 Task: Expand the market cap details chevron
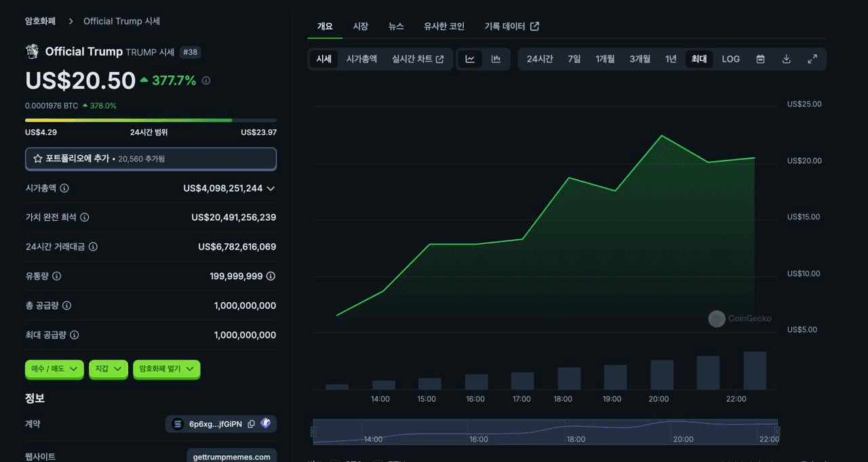(x=271, y=188)
